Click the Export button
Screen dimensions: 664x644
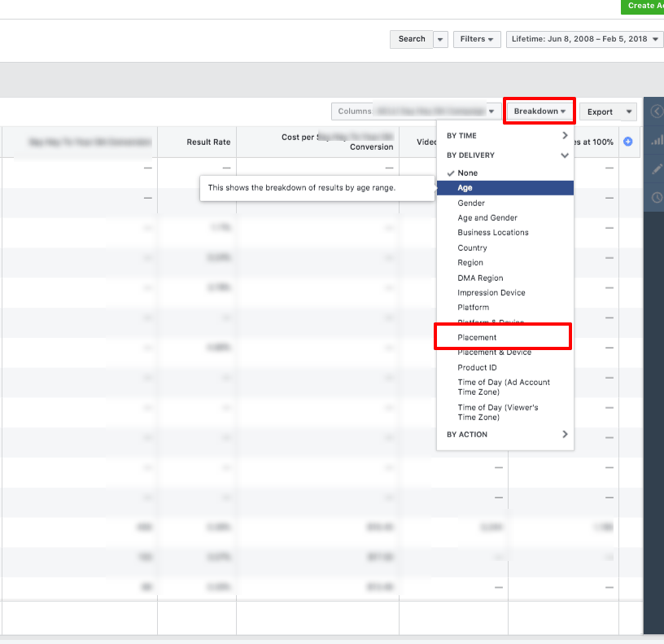point(601,112)
